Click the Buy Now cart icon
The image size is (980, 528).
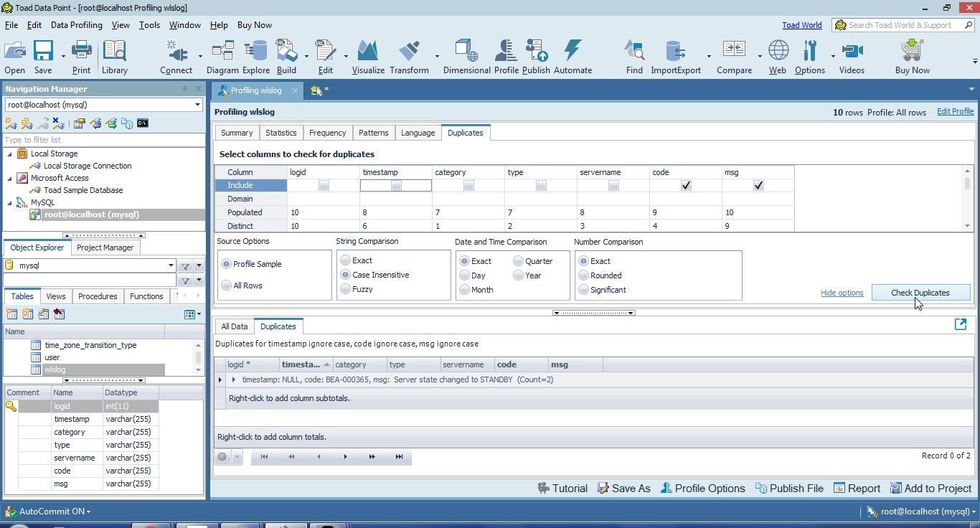(913, 57)
